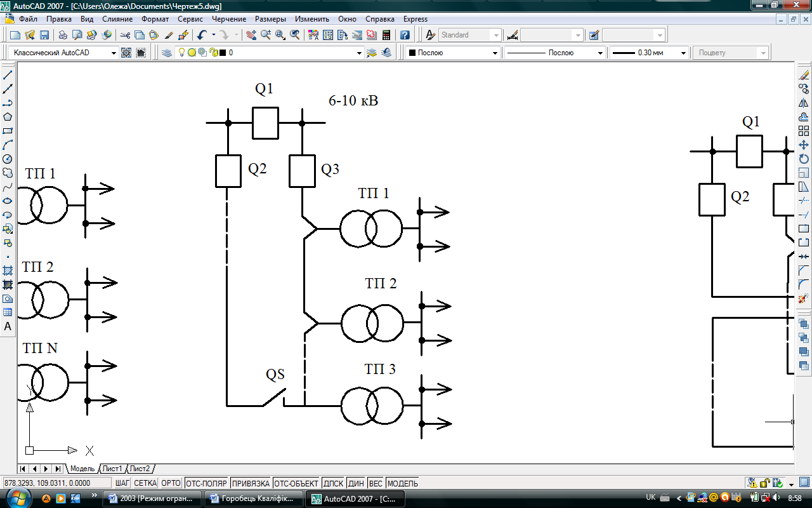The height and width of the screenshot is (508, 812).
Task: Open the Размеры menu
Action: 271,19
